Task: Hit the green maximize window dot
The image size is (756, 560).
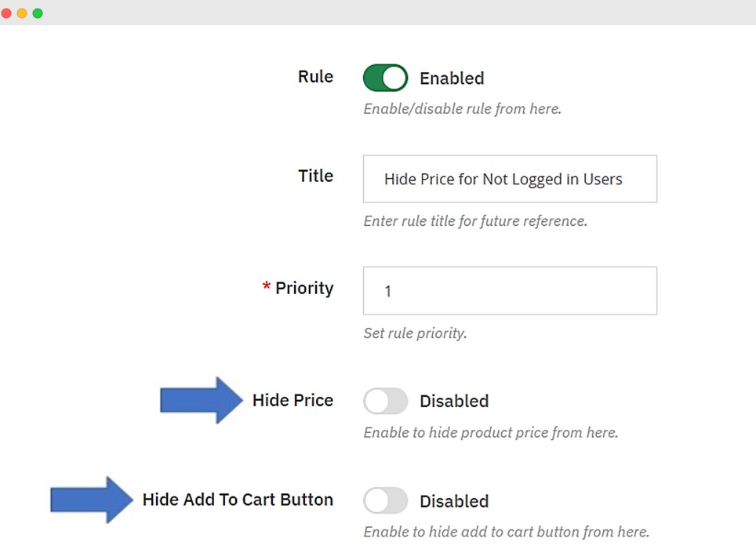Action: (x=37, y=13)
